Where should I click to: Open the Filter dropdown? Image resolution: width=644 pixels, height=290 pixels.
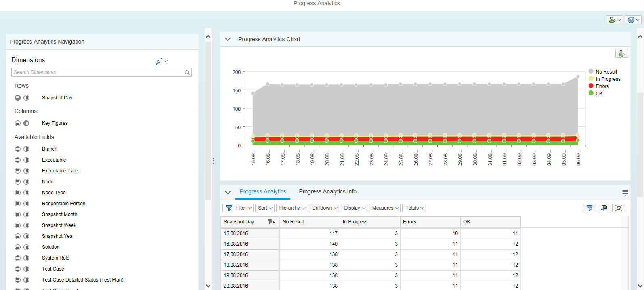pos(238,208)
